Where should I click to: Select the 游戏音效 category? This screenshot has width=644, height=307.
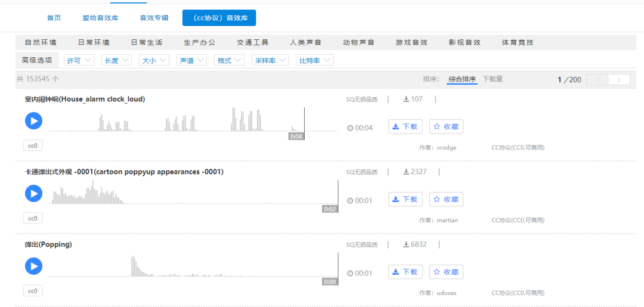[x=411, y=42]
